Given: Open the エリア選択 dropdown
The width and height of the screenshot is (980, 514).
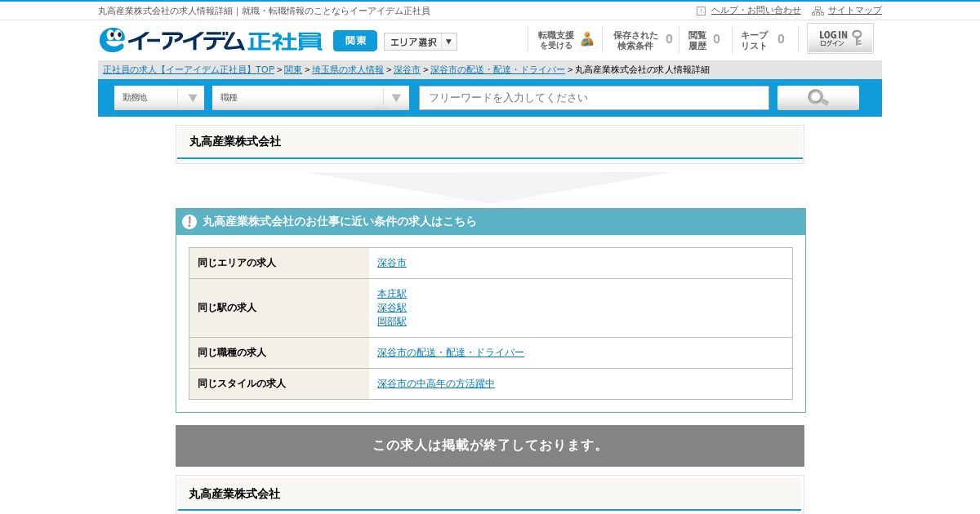Looking at the screenshot, I should coord(421,42).
